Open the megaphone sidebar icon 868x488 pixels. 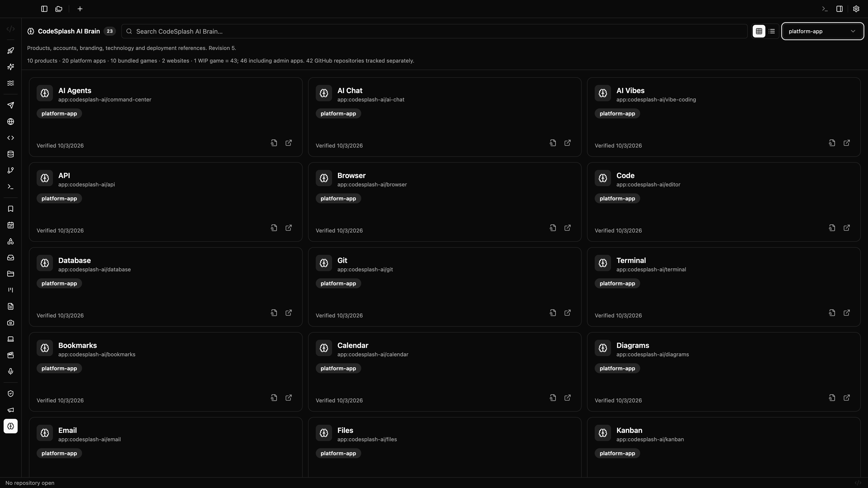10,410
